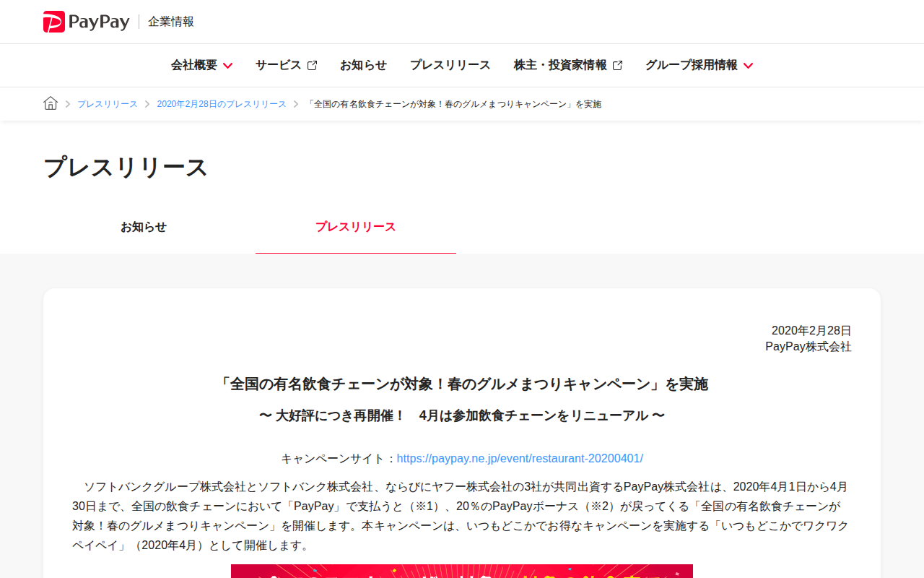924x578 pixels.
Task: Open 株主・投資家情報 menu item
Action: pos(560,65)
